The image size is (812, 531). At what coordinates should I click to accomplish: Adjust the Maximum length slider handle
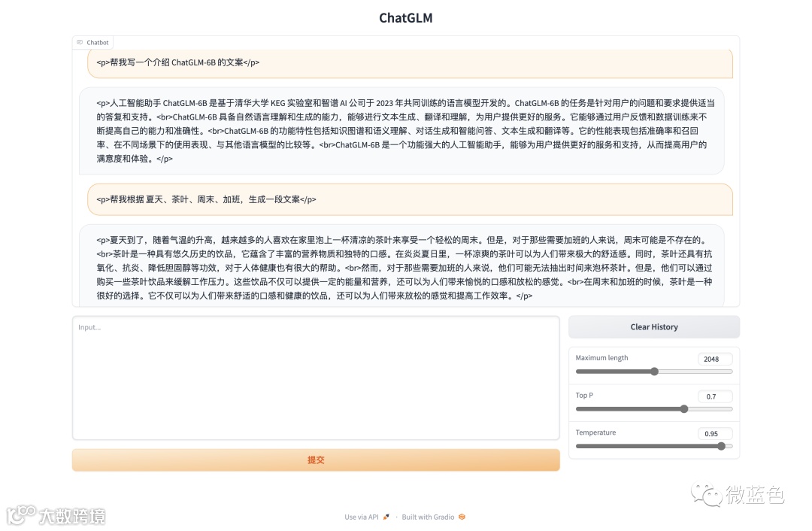pos(655,372)
